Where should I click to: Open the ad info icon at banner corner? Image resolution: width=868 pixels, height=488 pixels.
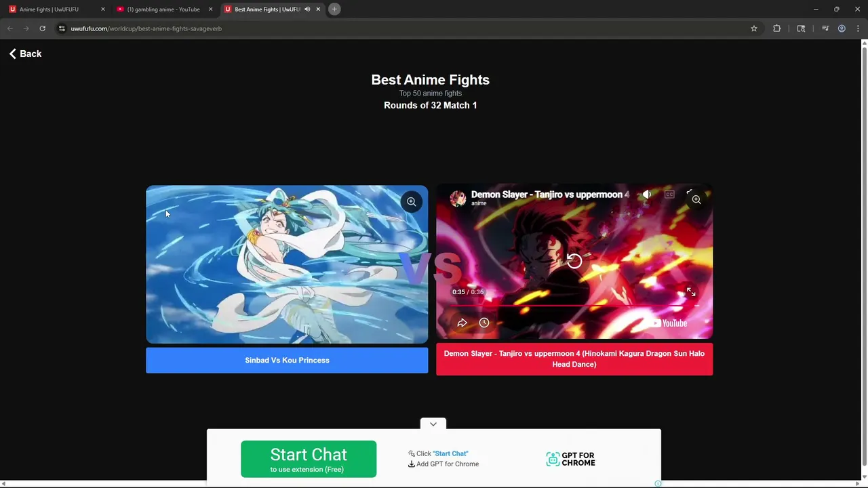coord(657,483)
